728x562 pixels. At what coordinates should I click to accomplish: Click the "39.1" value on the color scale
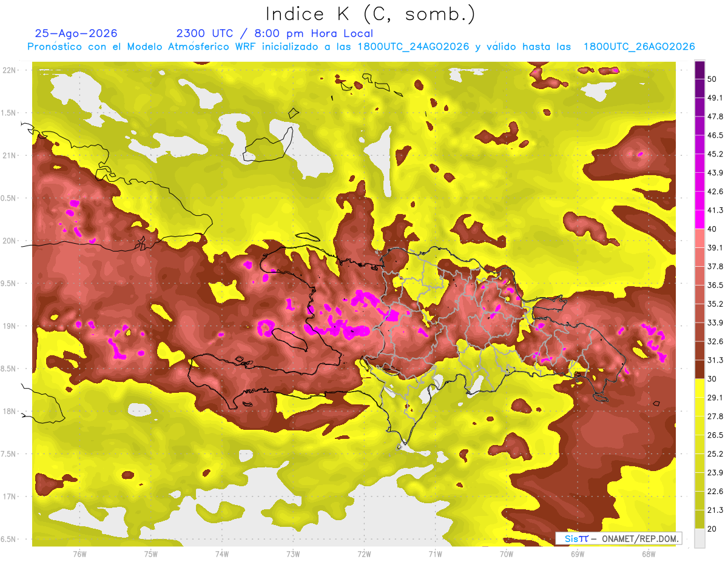pos(715,247)
